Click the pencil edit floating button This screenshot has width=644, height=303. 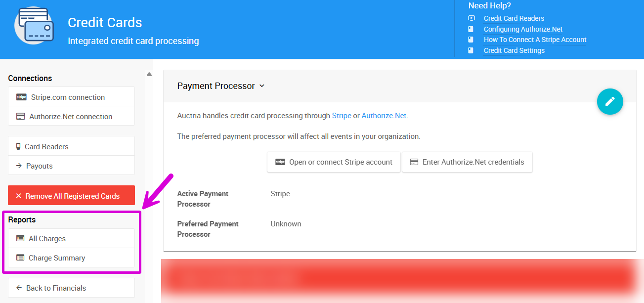[x=610, y=101]
